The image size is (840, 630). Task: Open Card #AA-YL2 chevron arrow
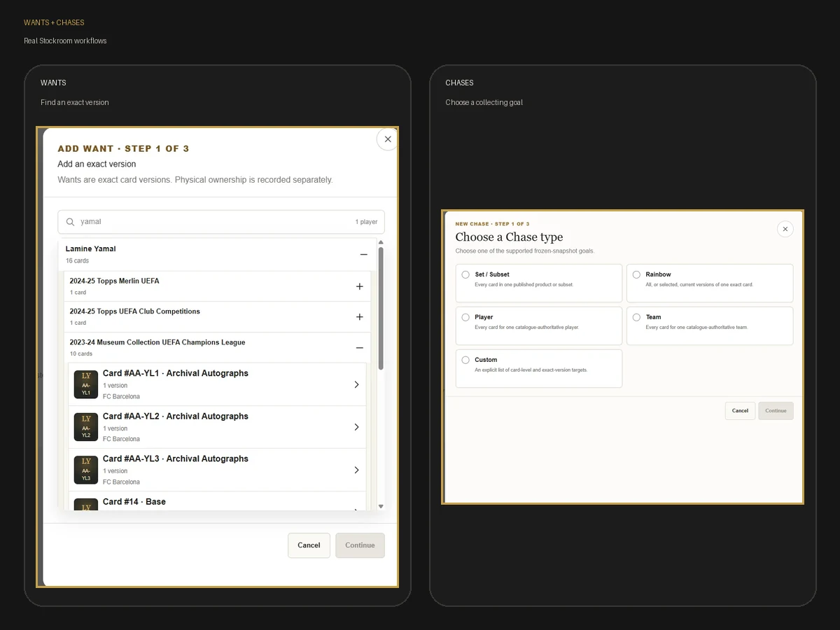click(356, 427)
